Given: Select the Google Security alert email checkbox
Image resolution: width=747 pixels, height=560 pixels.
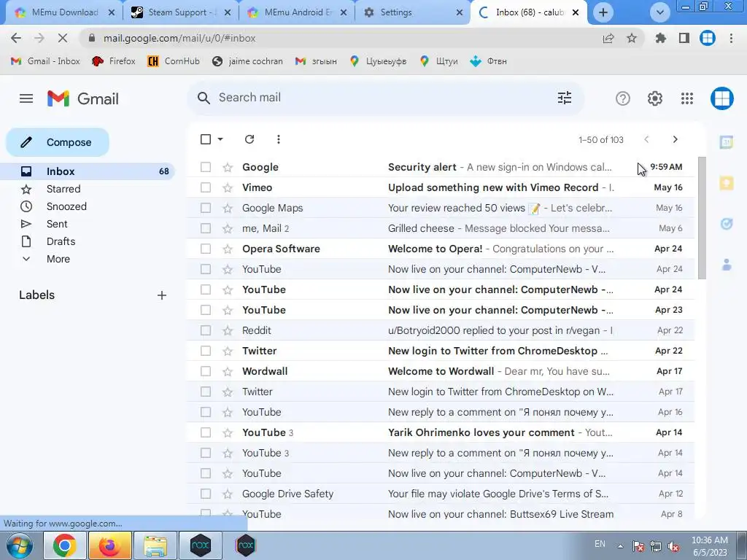Looking at the screenshot, I should [205, 167].
